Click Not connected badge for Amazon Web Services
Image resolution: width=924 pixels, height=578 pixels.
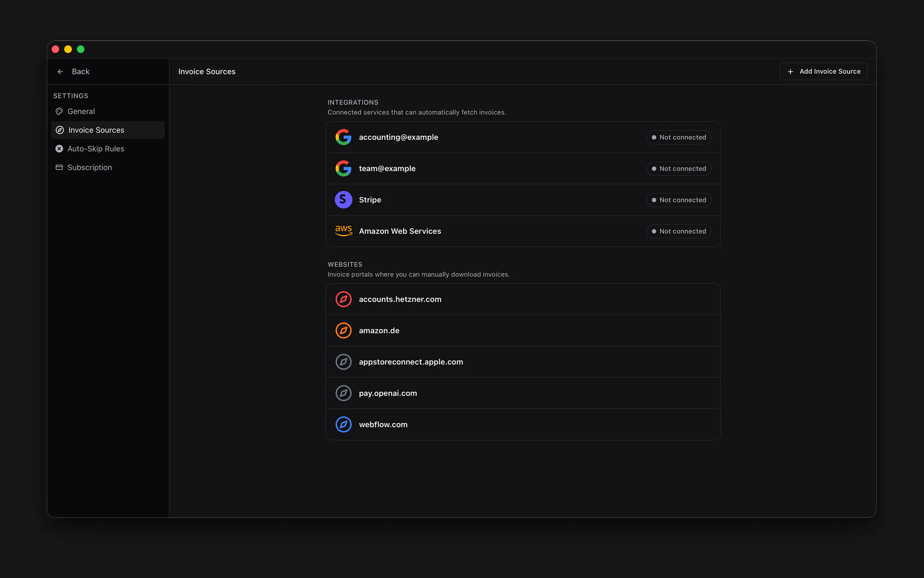coord(679,231)
